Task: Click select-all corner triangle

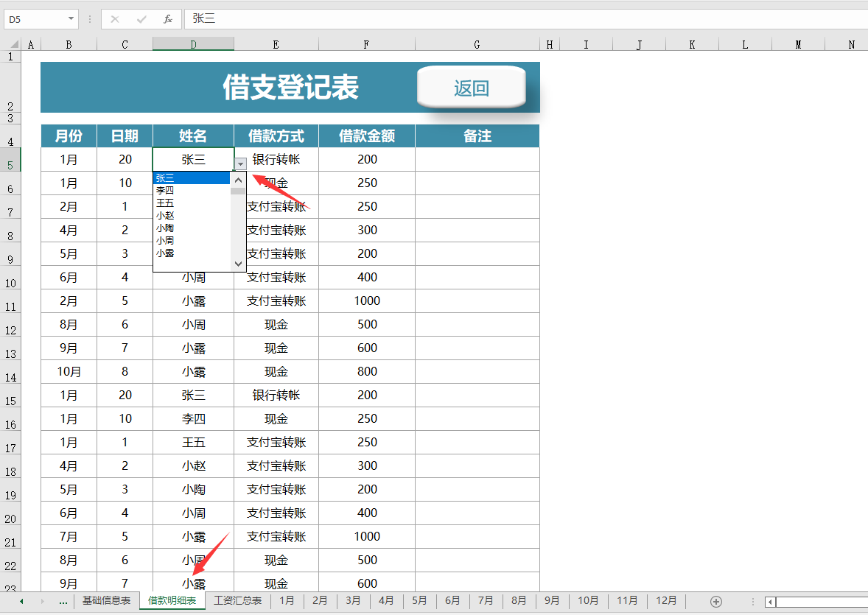Action: (14, 44)
